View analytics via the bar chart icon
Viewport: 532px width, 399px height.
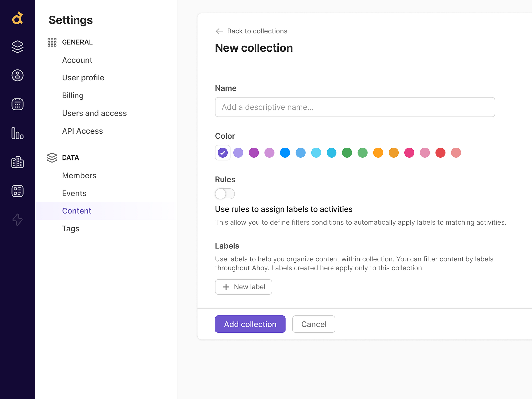tap(17, 133)
